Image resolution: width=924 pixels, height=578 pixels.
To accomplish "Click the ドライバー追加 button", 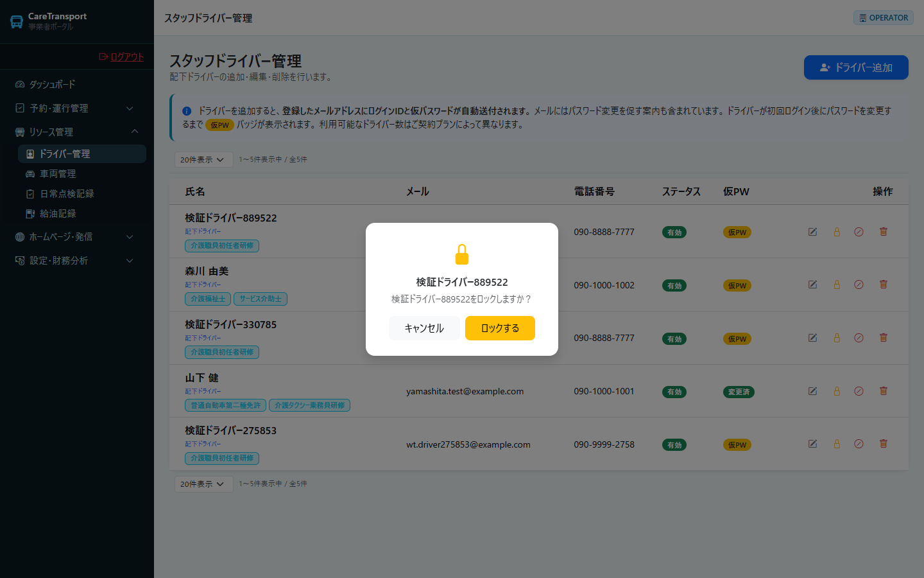I will click(856, 67).
